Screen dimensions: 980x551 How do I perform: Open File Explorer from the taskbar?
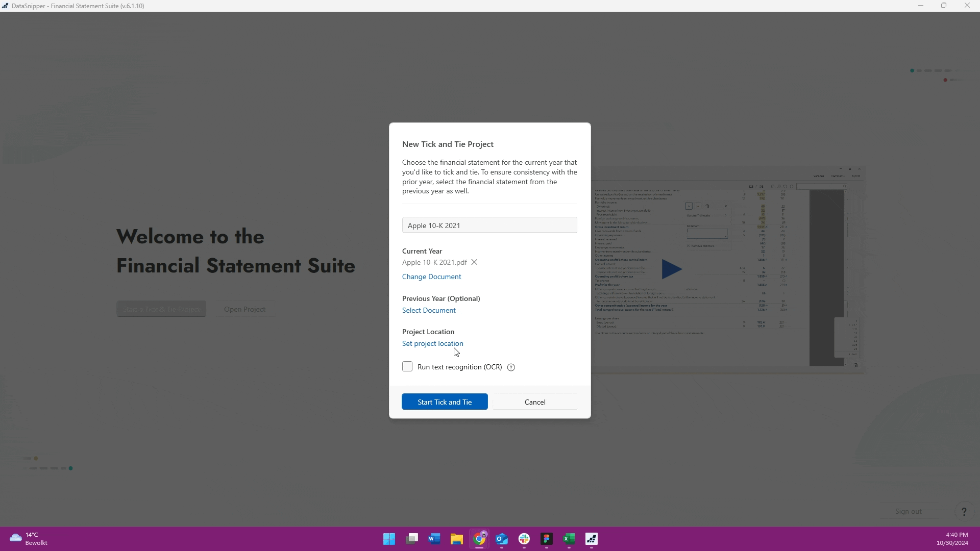tap(457, 539)
